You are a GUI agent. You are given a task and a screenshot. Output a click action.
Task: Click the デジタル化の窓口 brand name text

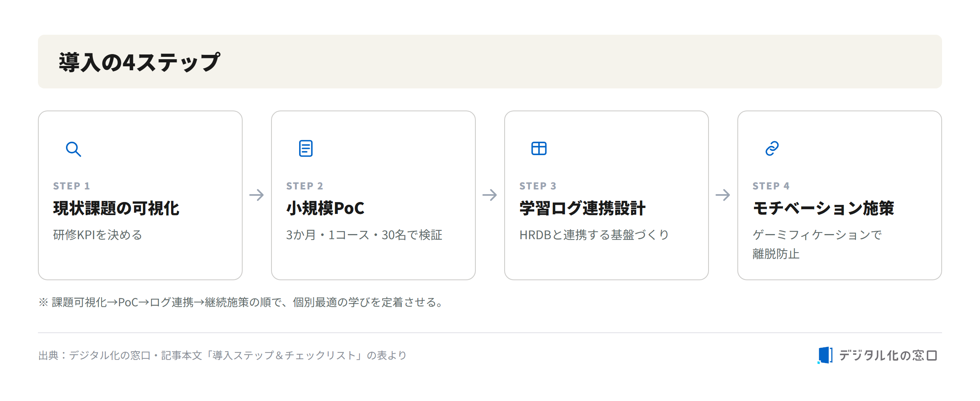888,355
